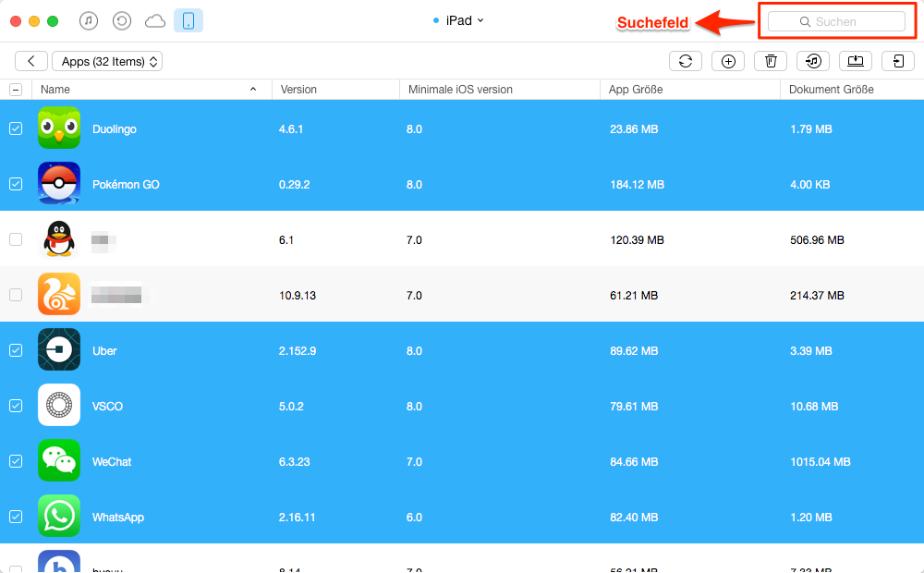Click the version 10.9.13 cell
The height and width of the screenshot is (573, 924).
point(298,296)
